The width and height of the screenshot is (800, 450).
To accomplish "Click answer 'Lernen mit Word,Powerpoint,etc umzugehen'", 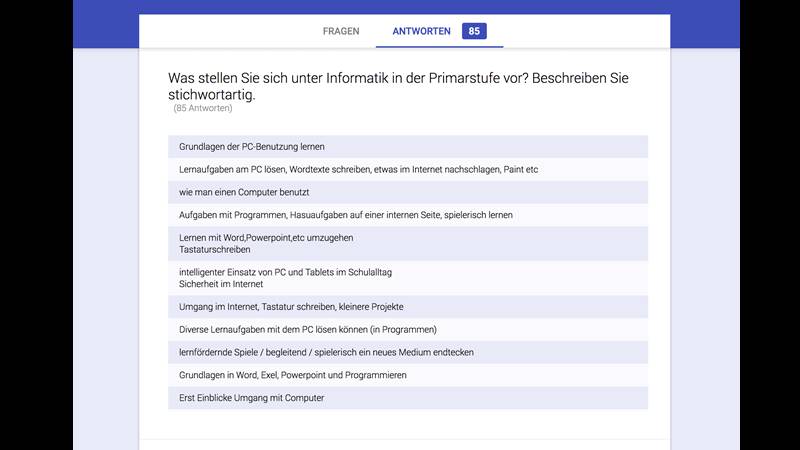I will tap(408, 243).
